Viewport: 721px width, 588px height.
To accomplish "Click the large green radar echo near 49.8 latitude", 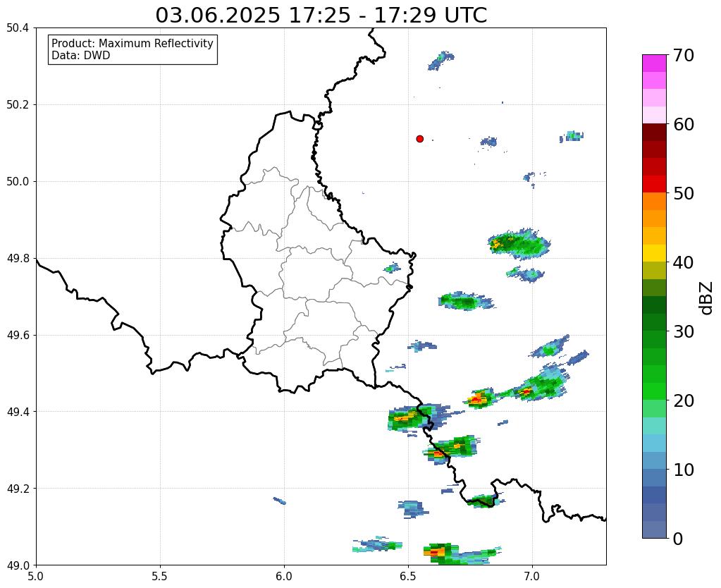I will coord(519,243).
